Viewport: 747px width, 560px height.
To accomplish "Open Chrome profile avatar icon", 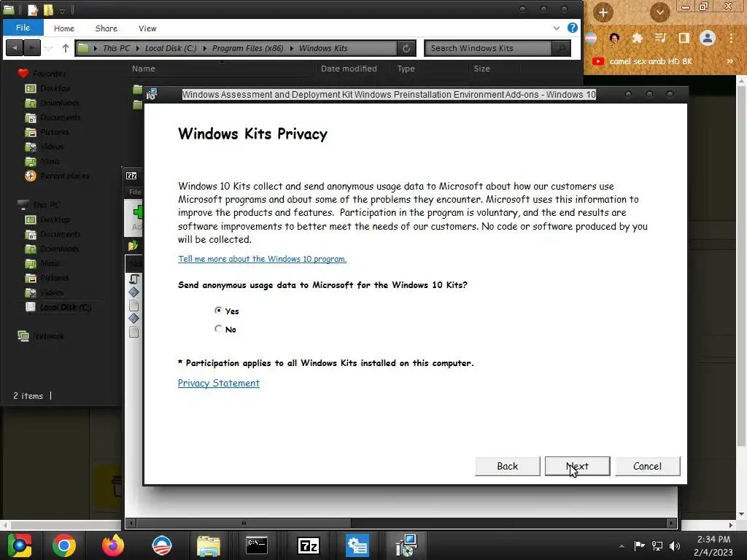I will pyautogui.click(x=708, y=38).
